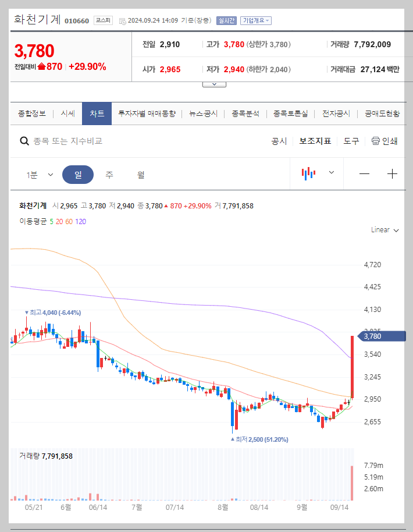Click the 3,780 price label on the chart
This screenshot has width=413, height=532.
(382, 336)
